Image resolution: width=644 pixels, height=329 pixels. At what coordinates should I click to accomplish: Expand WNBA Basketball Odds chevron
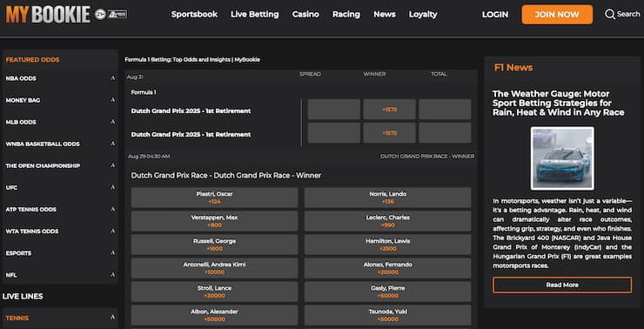[113, 144]
